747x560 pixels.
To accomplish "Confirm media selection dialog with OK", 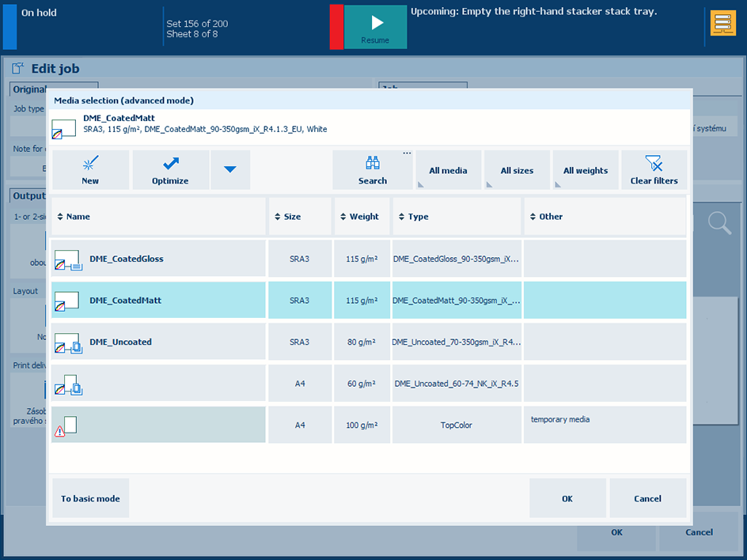I will 567,498.
